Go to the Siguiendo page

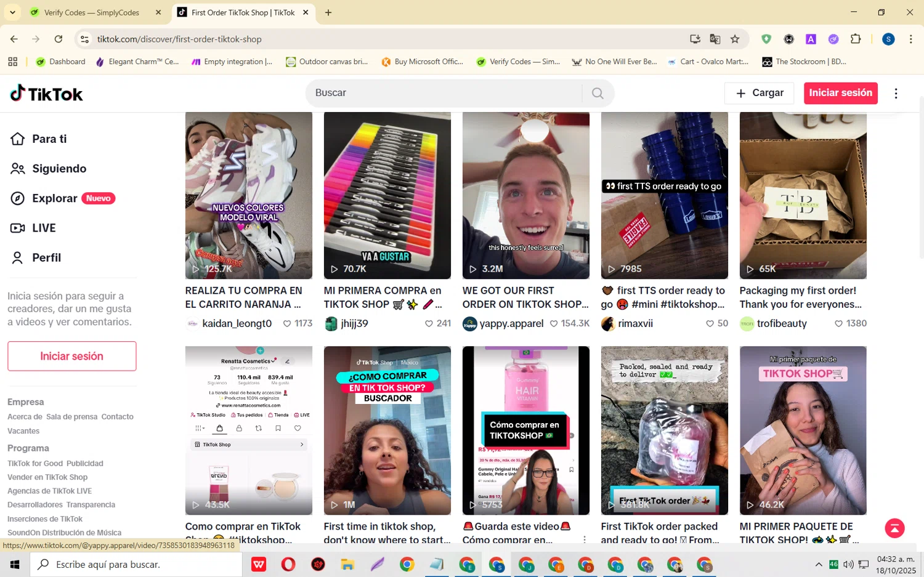tap(49, 168)
